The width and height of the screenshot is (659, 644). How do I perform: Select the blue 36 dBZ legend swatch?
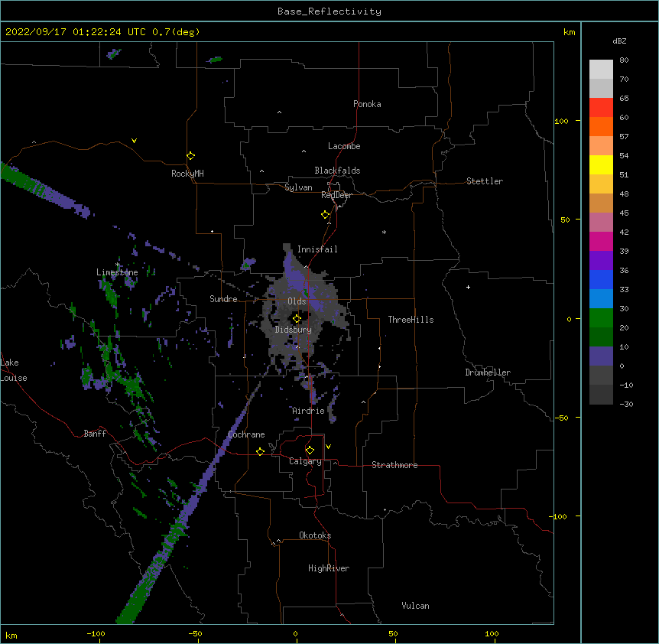(601, 280)
